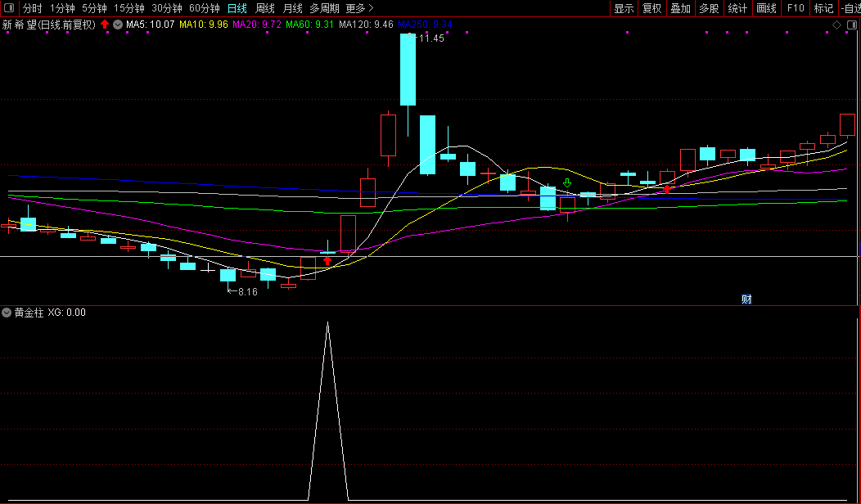Click the MA60: 9.31 label
This screenshot has height=504, width=861.
pos(310,25)
